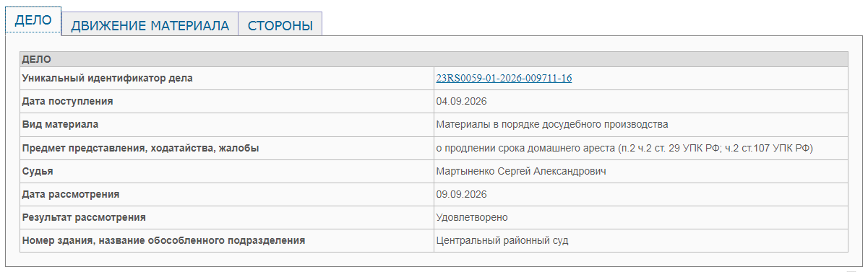Open case identifier link 23RS0059-01-2026-009711-16
Screen dimensions: 868x272
[x=504, y=78]
